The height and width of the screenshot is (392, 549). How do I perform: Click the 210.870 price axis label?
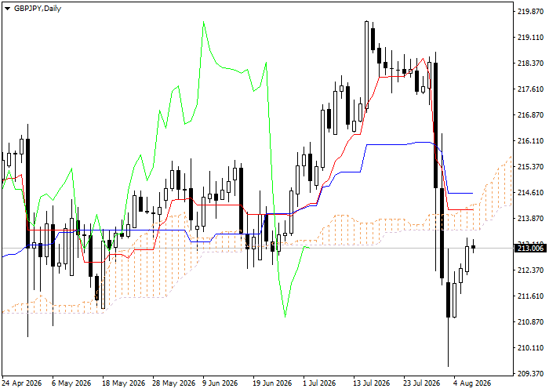tap(530, 322)
